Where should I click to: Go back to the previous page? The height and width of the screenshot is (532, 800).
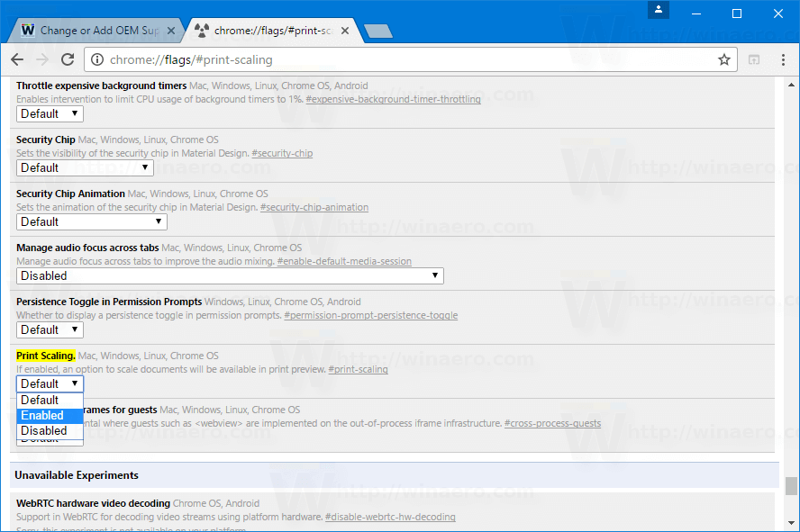point(17,59)
